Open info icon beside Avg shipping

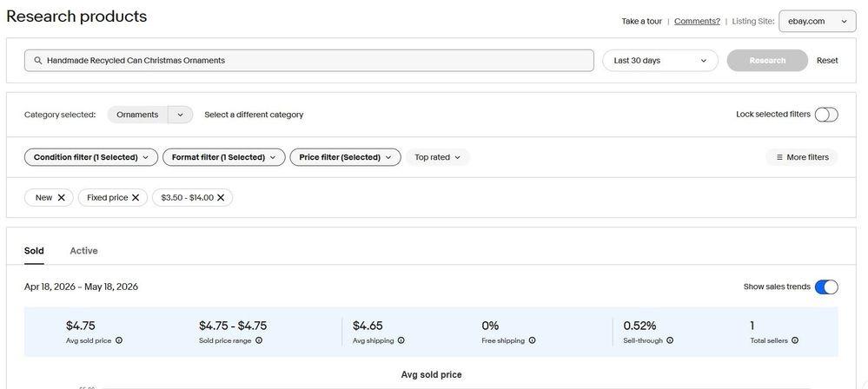pyautogui.click(x=401, y=340)
